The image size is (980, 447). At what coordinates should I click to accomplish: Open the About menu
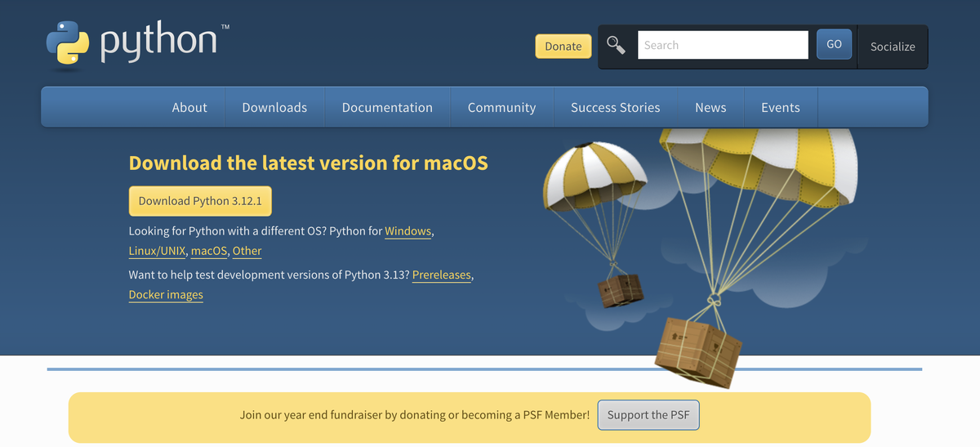(189, 107)
